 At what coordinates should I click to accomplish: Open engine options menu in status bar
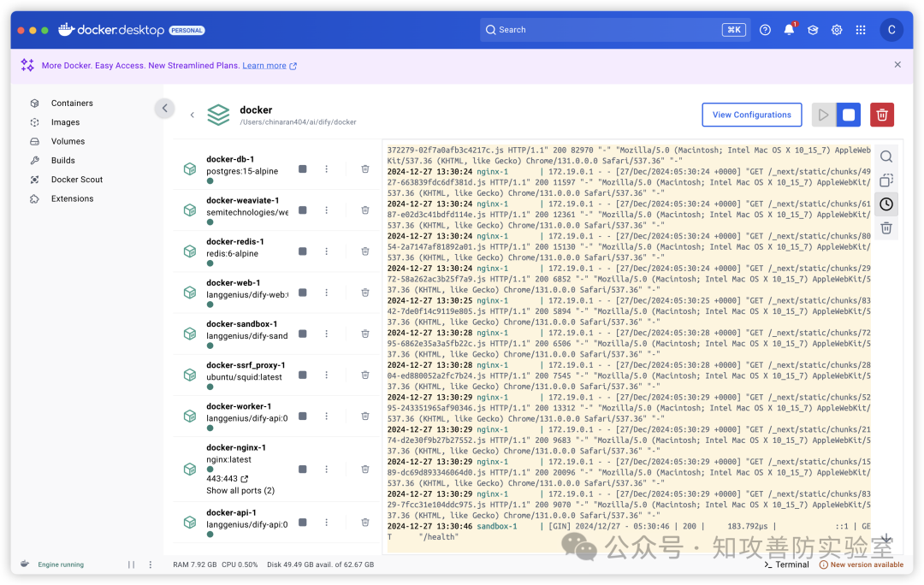[x=151, y=564]
